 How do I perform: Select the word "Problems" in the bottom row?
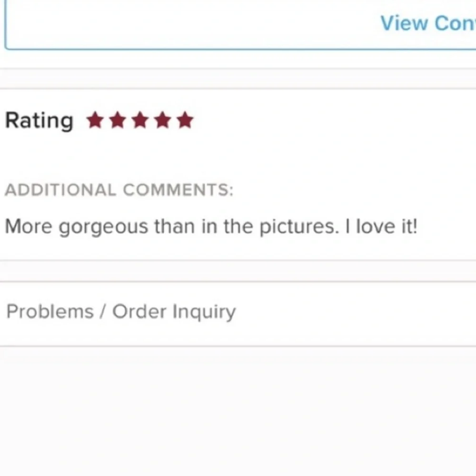pos(50,312)
